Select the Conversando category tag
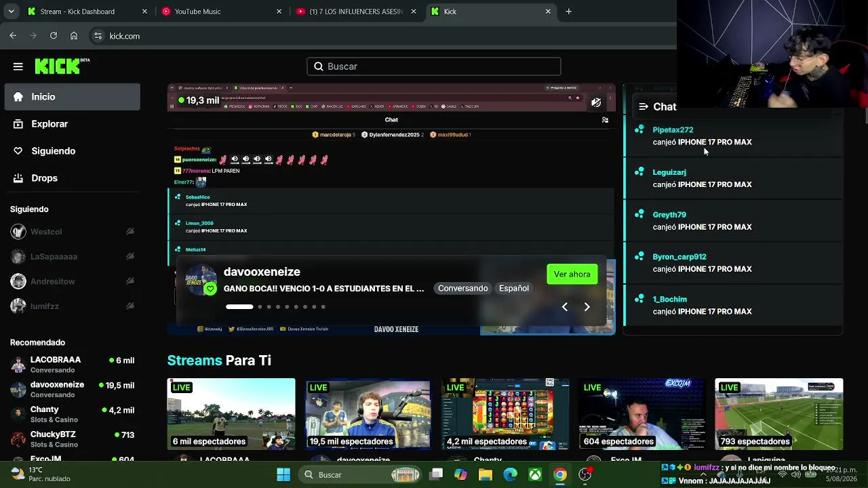868x488 pixels. point(462,288)
